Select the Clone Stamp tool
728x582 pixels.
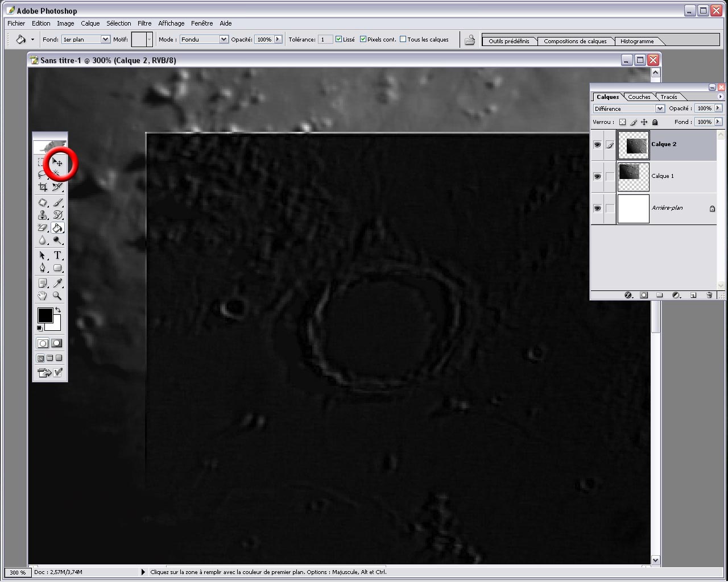[x=43, y=215]
